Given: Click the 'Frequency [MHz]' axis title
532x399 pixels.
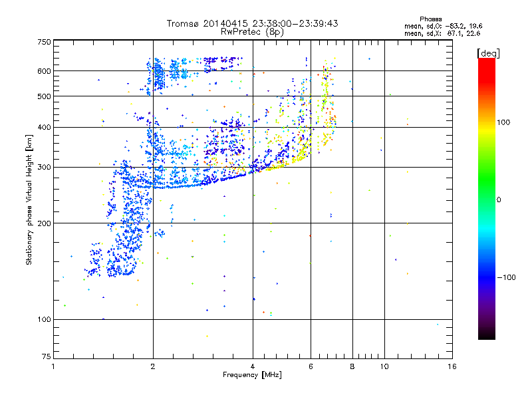Looking at the screenshot, I should coord(252,375).
